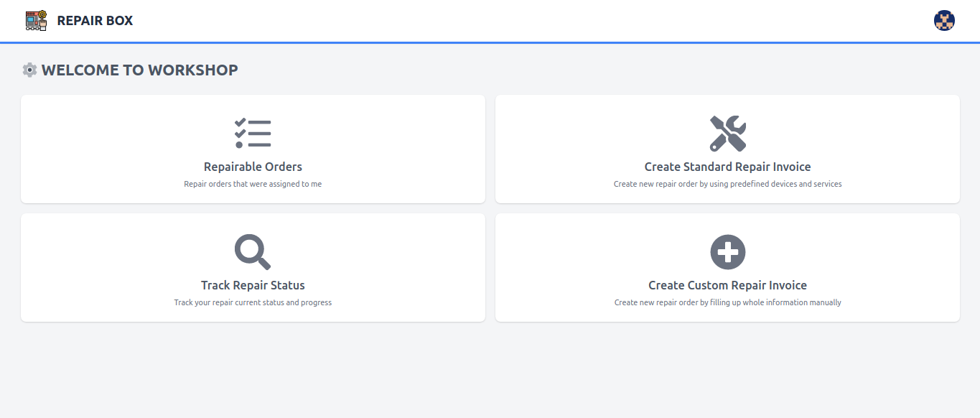Click the WELCOME TO WORKSHOP heading

click(x=140, y=70)
